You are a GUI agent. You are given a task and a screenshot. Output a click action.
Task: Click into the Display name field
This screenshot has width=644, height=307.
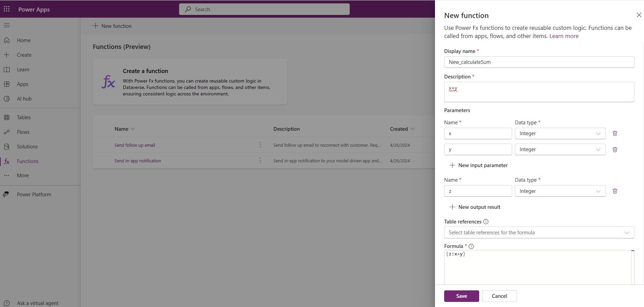(x=539, y=62)
